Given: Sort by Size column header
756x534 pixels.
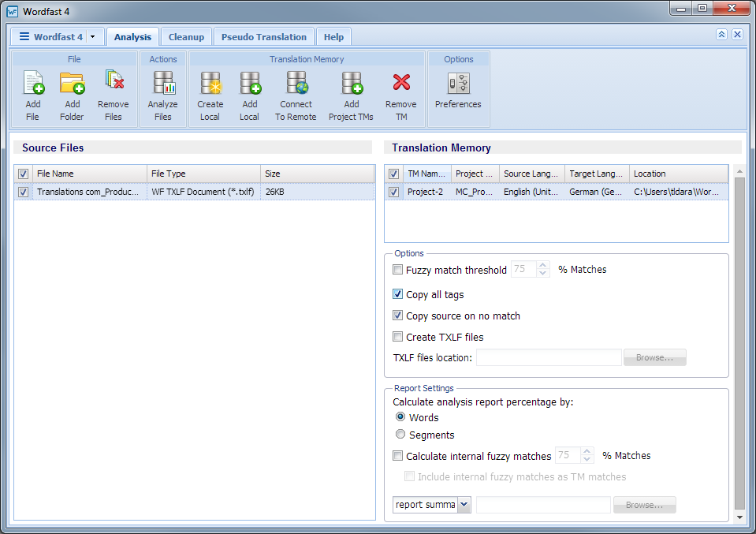Looking at the screenshot, I should [x=317, y=174].
